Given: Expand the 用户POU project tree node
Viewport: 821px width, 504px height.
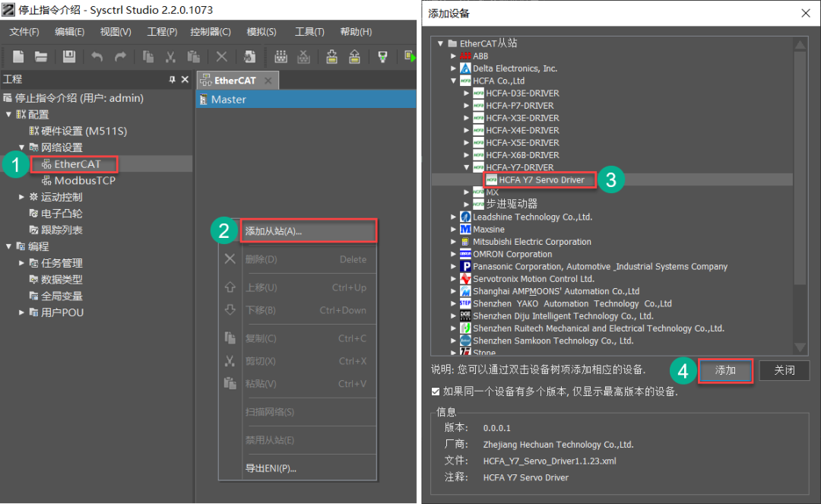Looking at the screenshot, I should pyautogui.click(x=21, y=312).
